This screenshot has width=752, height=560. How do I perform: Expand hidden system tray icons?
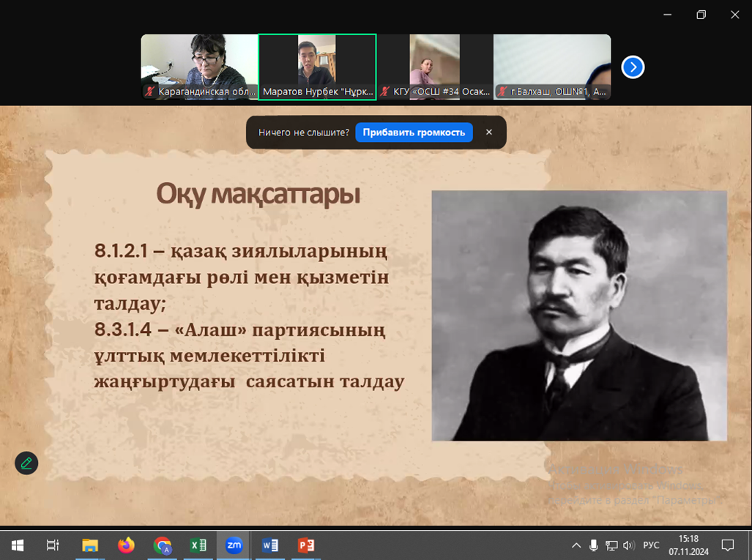coord(576,545)
